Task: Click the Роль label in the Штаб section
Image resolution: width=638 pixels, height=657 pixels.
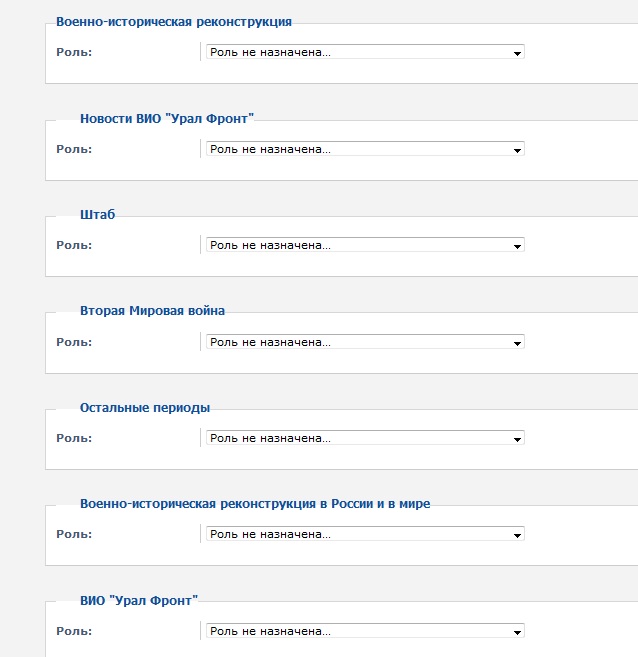Action: [x=74, y=245]
